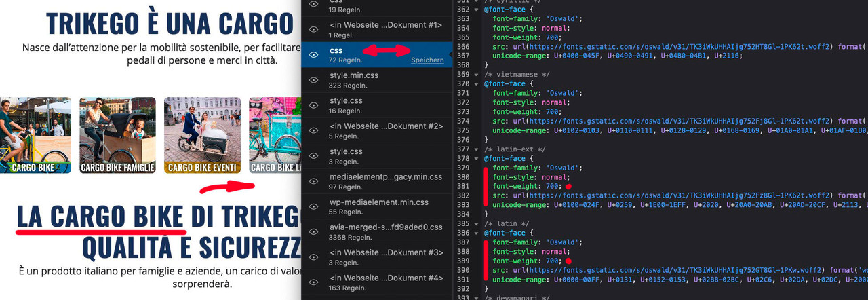Open the 'Cargo Bike Famiglie' thumbnail
868x300 pixels.
coord(117,135)
